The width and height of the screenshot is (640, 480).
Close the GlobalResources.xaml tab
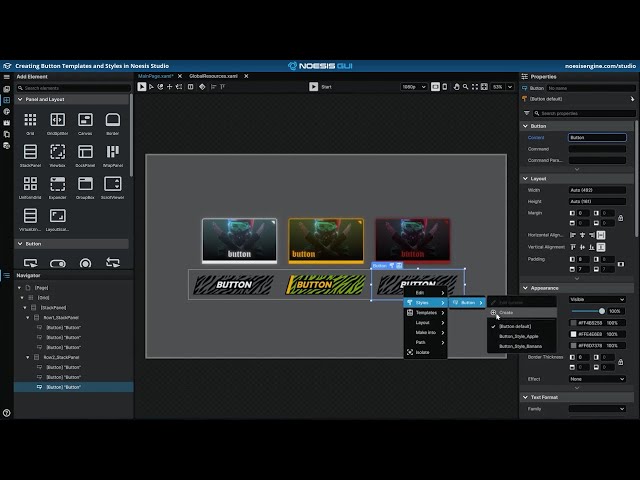(x=246, y=76)
